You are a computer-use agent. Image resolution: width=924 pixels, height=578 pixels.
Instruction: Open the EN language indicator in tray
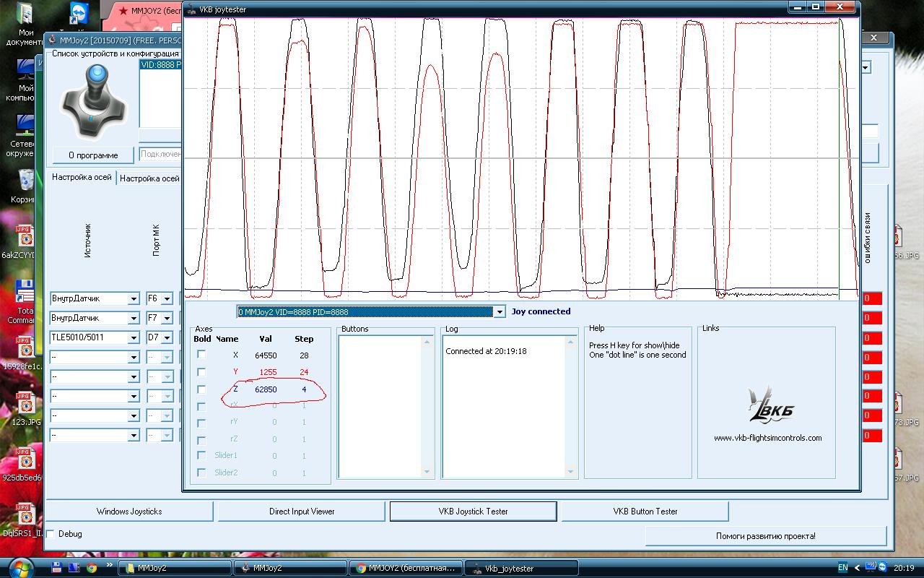coord(843,568)
